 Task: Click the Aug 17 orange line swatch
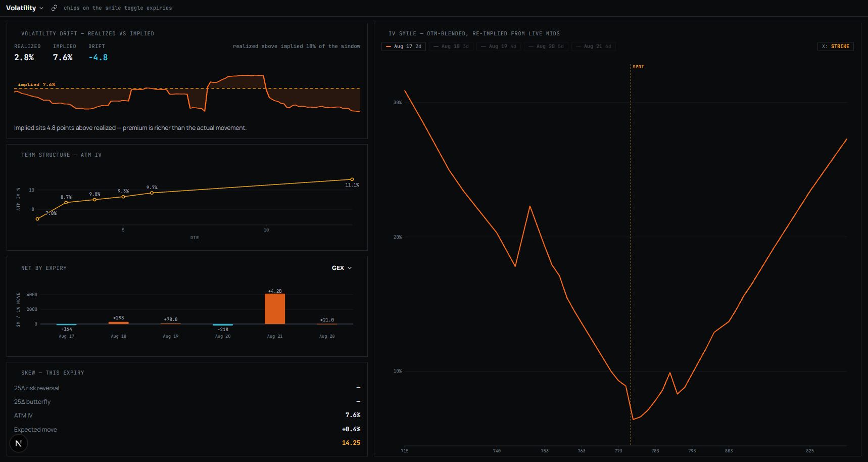(x=389, y=47)
